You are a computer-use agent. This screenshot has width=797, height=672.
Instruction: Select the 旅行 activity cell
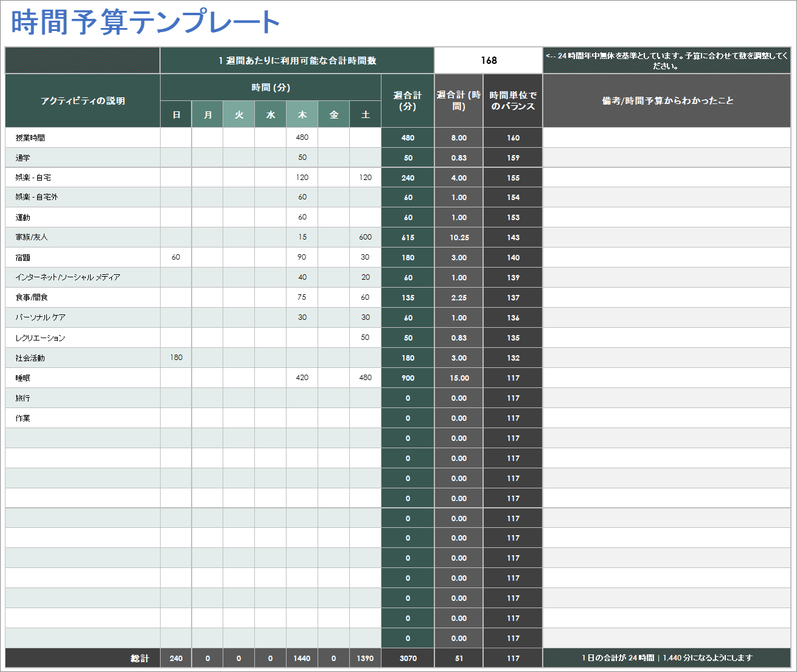click(x=83, y=398)
